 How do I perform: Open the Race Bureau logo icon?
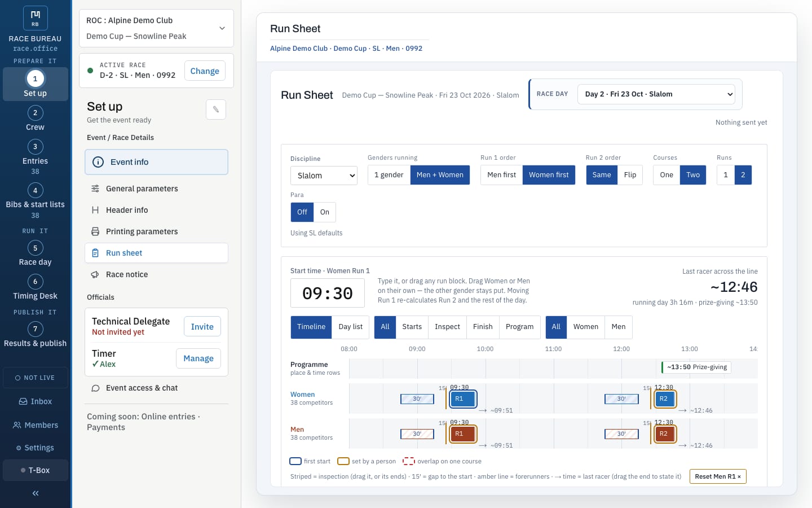pyautogui.click(x=35, y=18)
